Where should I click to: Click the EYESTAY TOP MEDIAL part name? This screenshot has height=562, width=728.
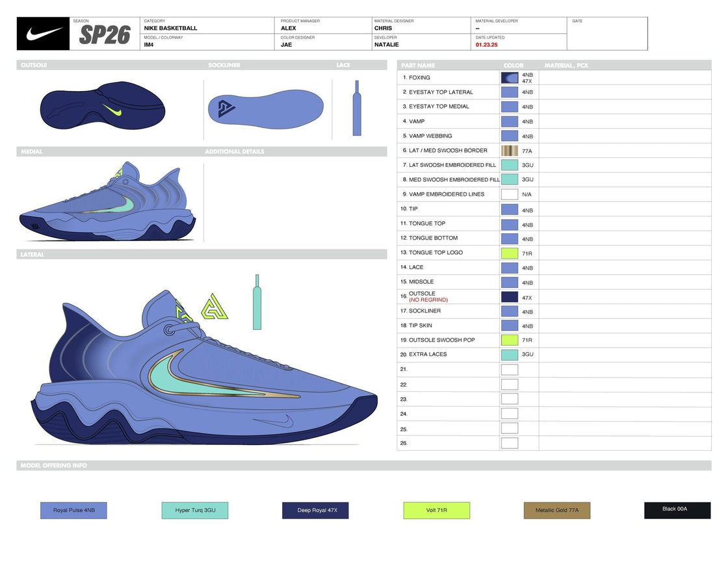[x=439, y=107]
